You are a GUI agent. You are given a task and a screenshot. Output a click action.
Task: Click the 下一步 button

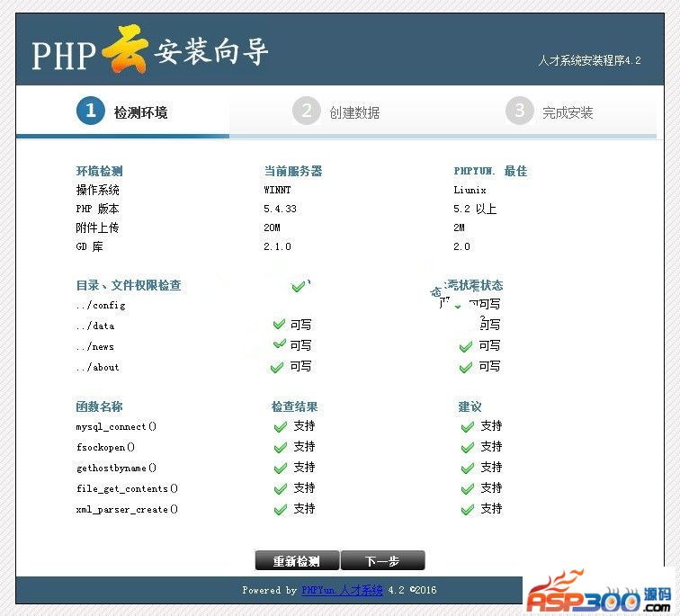click(x=382, y=561)
